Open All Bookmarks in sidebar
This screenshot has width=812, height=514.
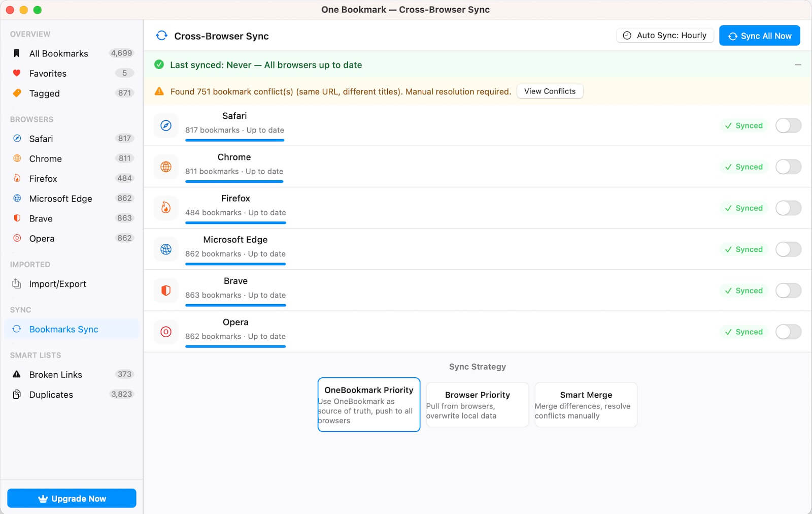[x=72, y=53]
